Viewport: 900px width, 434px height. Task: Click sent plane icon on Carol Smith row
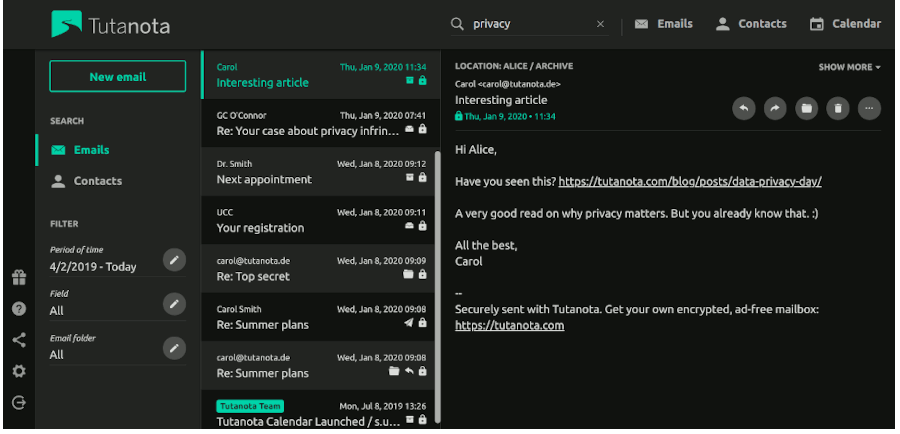409,323
